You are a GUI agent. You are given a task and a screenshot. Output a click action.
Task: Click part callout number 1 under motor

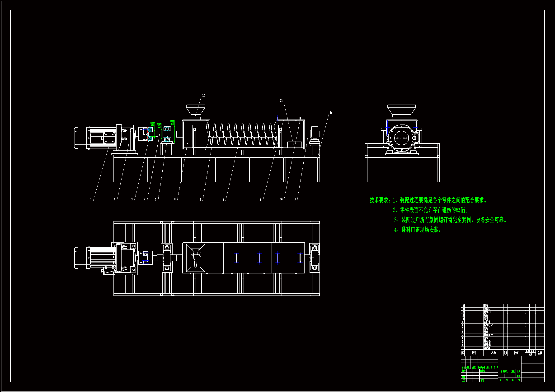click(91, 199)
